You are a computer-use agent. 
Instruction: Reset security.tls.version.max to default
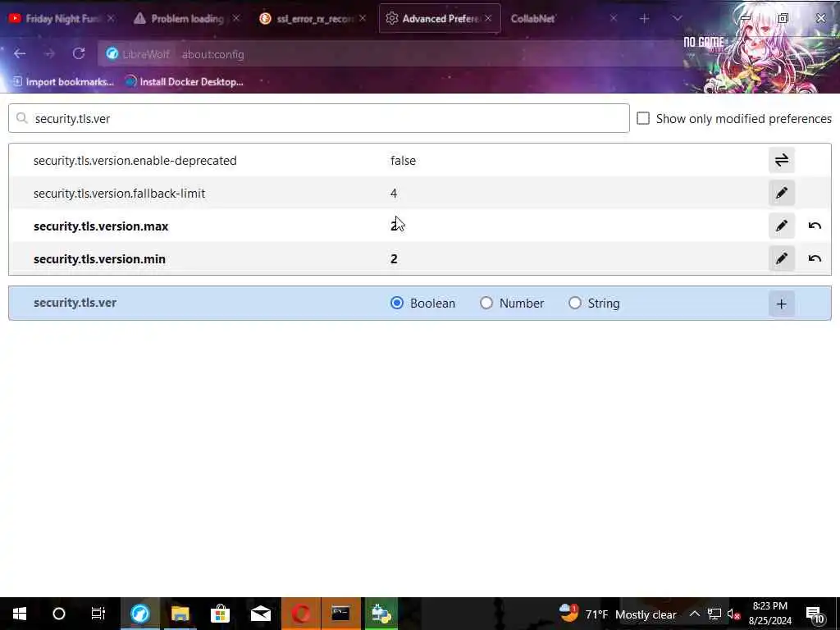pyautogui.click(x=815, y=226)
